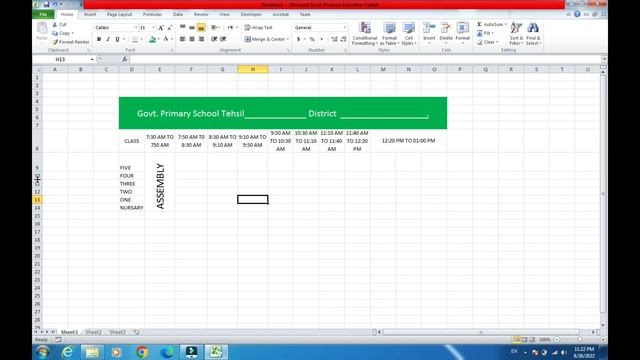Open the Name Box dropdown arrow
This screenshot has height=360, width=640.
[x=92, y=60]
